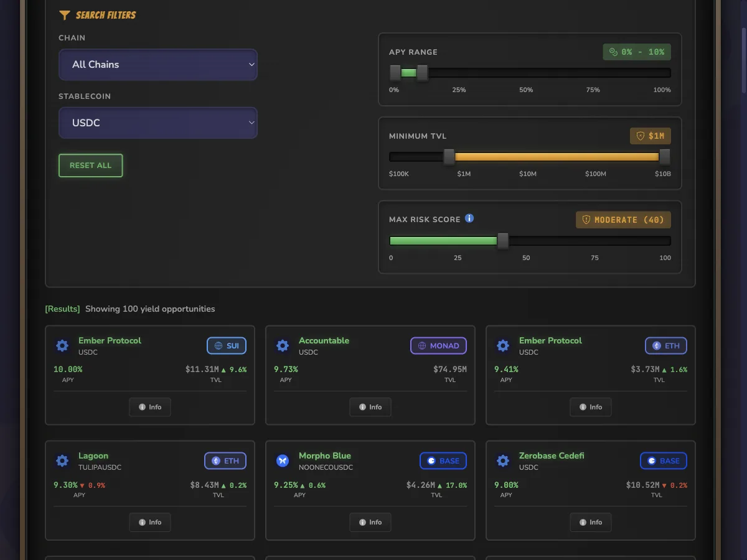This screenshot has width=747, height=560.
Task: Click the Accountable protocol name
Action: (x=324, y=340)
